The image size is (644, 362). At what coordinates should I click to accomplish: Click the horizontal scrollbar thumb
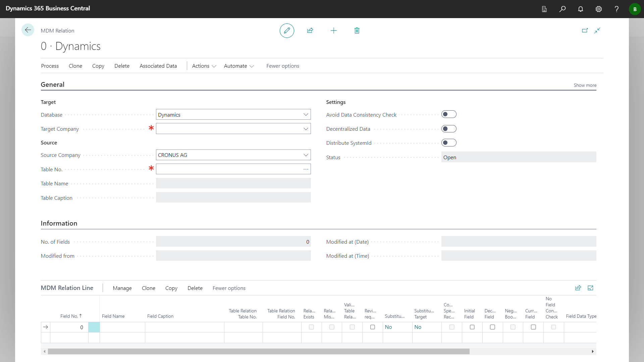click(x=259, y=352)
